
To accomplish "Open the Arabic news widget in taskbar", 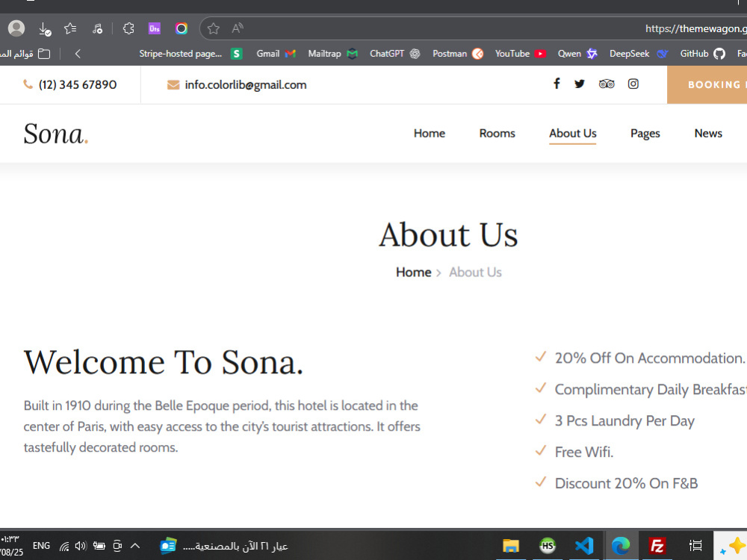I will (x=224, y=546).
